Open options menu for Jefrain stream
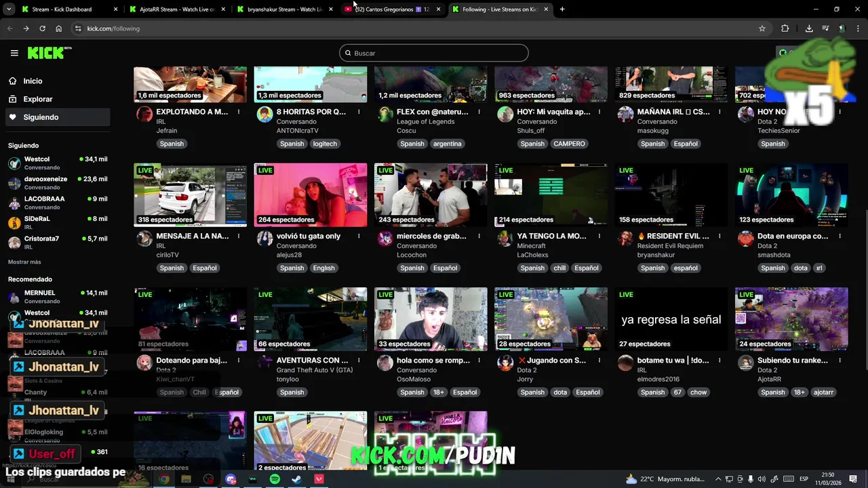The width and height of the screenshot is (868, 488). click(239, 112)
